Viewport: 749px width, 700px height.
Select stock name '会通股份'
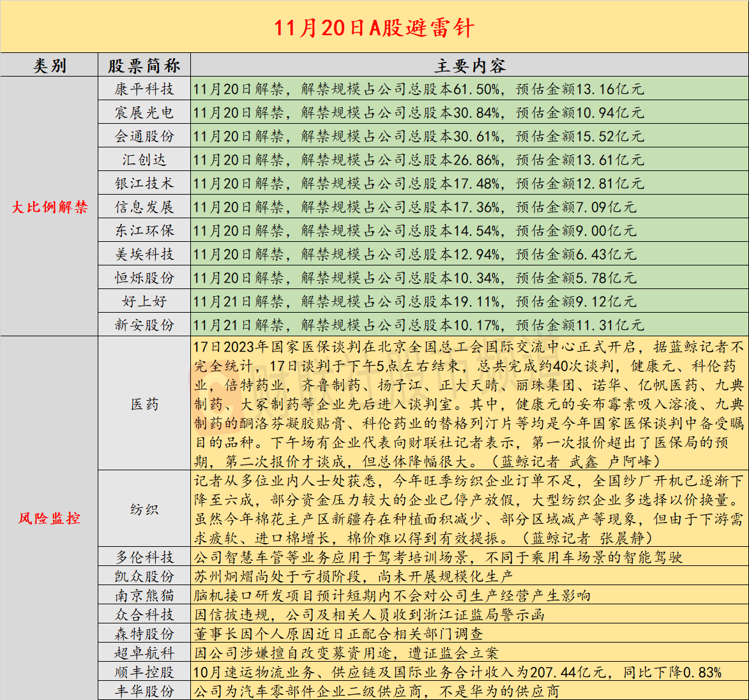click(x=144, y=136)
